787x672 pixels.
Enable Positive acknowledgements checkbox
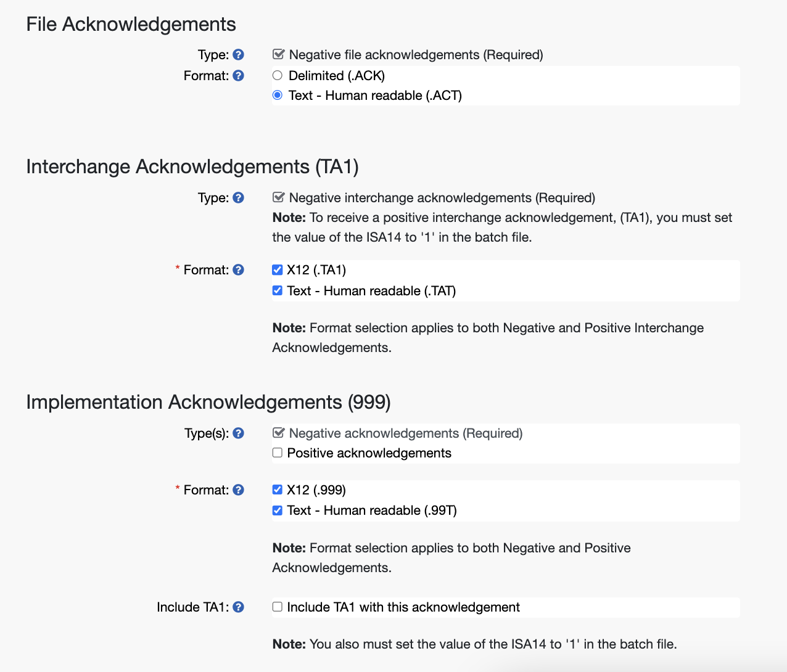coord(278,453)
